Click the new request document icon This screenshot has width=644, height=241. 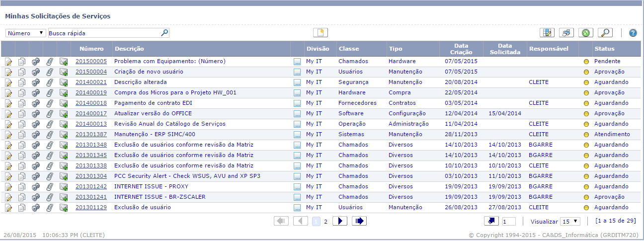(321, 33)
